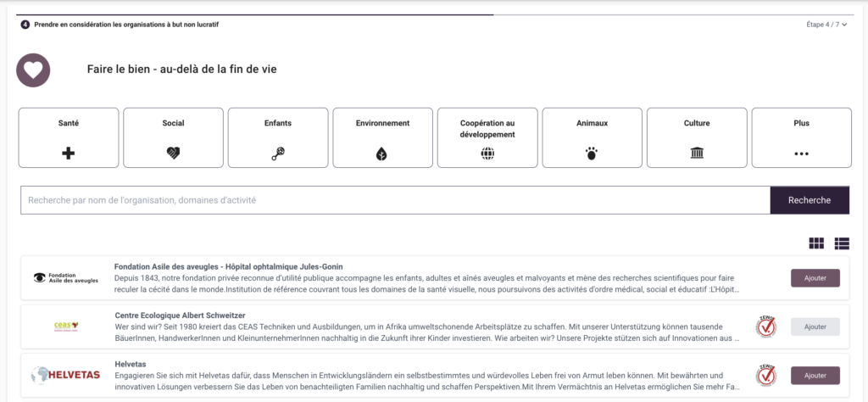Pick the Culture category with museum icon
The height and width of the screenshot is (402, 868).
click(697, 137)
